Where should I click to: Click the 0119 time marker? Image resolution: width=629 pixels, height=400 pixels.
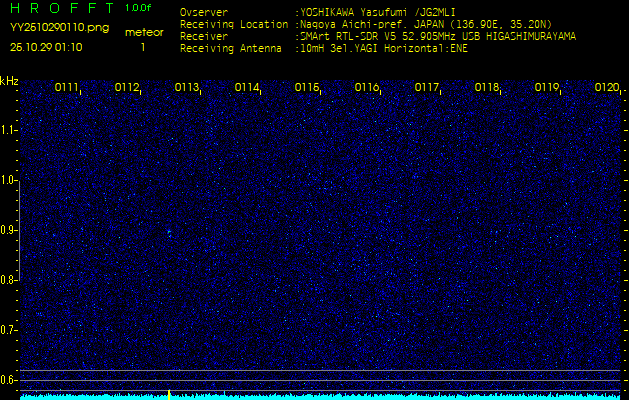(547, 87)
